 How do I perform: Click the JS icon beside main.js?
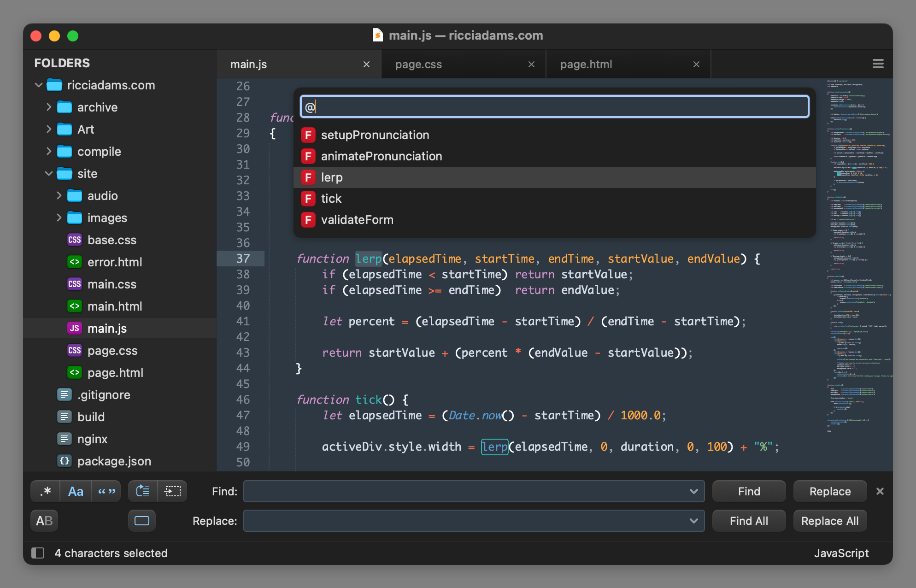pos(74,328)
